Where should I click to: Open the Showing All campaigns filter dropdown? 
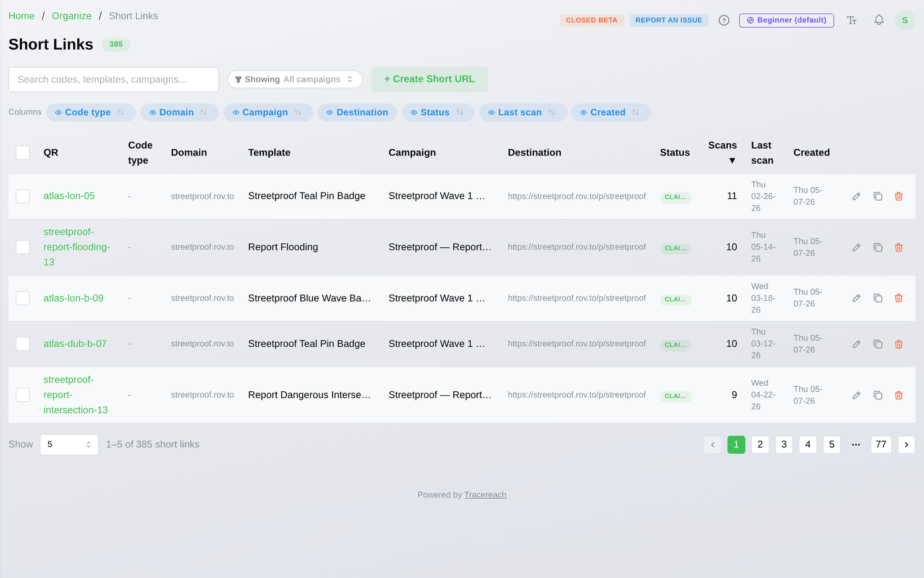(295, 80)
